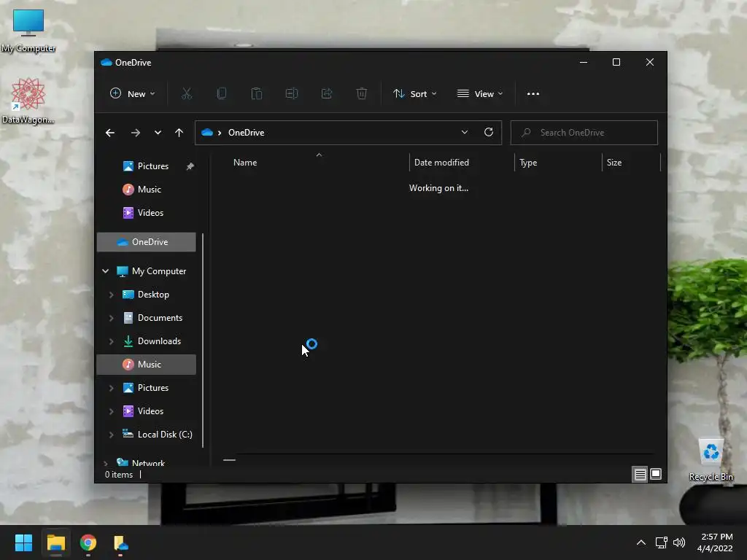Click the OneDrive folder taskbar icon

(x=121, y=542)
